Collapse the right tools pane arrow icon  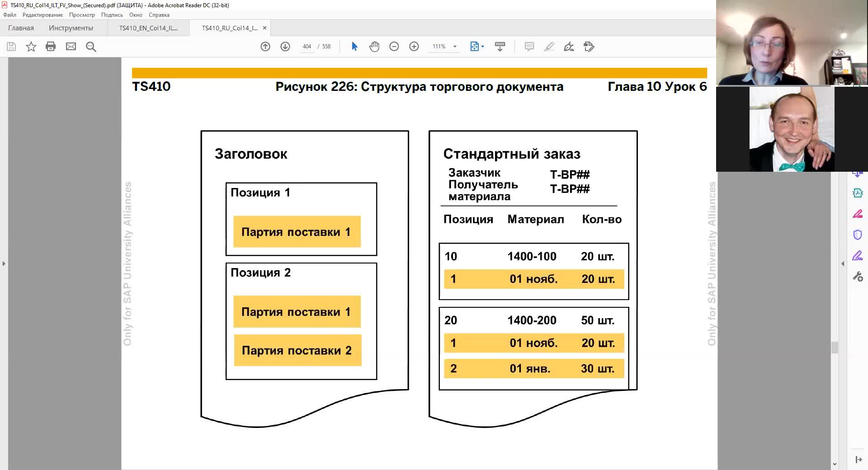coord(858,460)
